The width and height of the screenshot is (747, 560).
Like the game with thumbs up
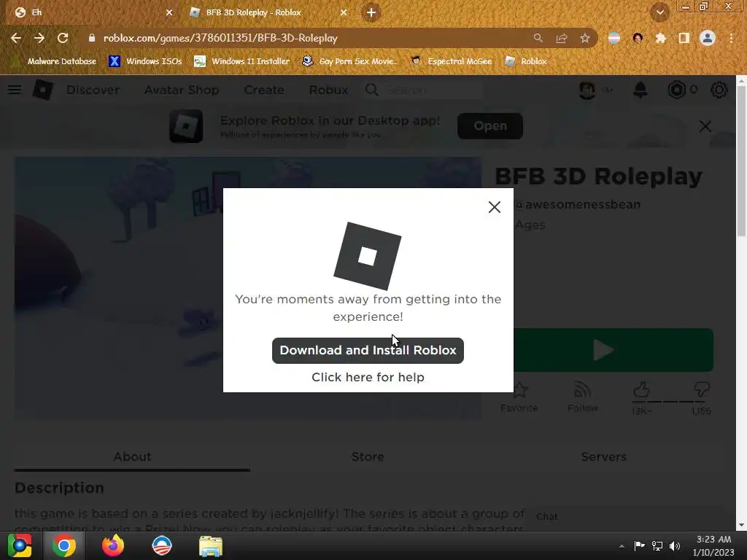point(641,389)
